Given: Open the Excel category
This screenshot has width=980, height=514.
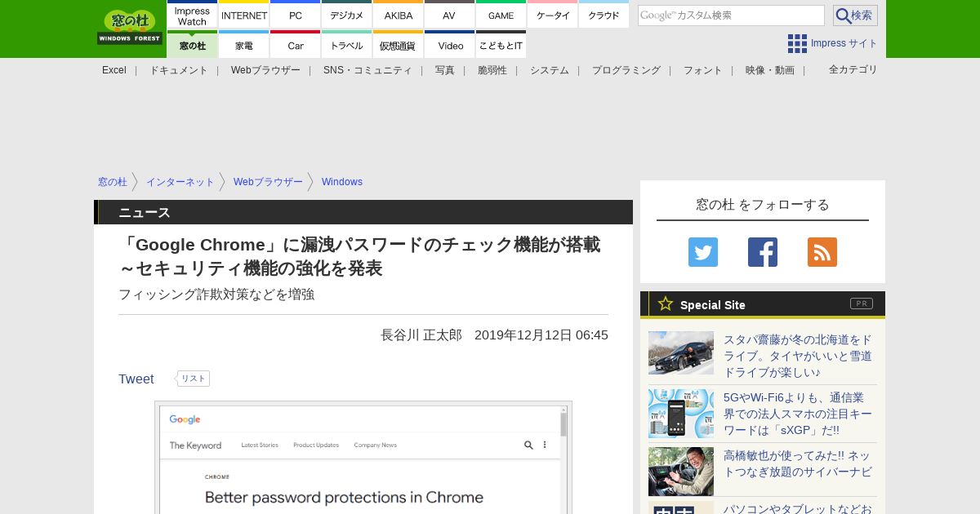Looking at the screenshot, I should pos(114,70).
